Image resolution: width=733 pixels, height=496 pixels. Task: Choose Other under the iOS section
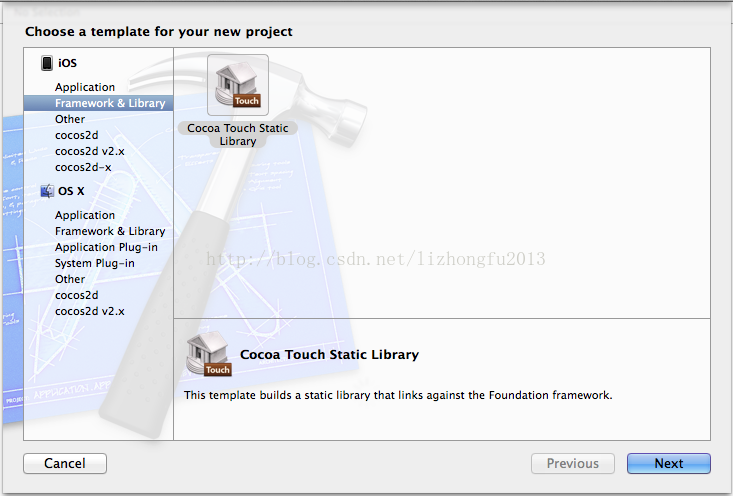click(x=70, y=119)
